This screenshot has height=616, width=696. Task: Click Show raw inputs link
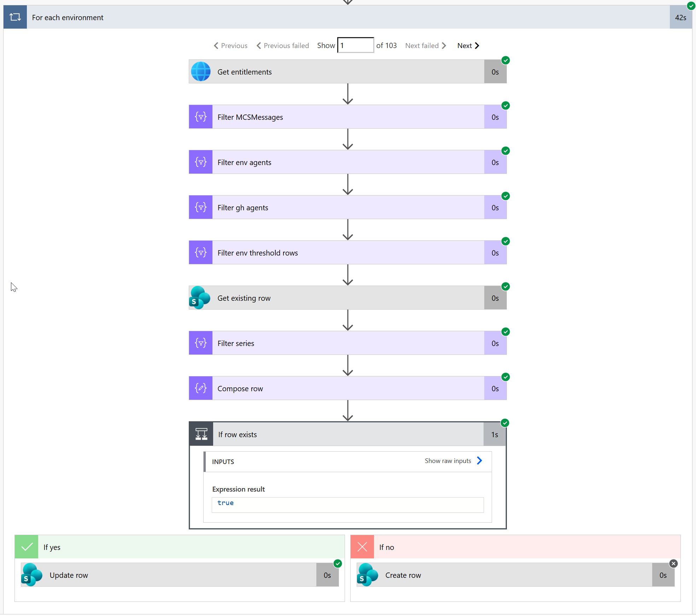click(x=454, y=461)
